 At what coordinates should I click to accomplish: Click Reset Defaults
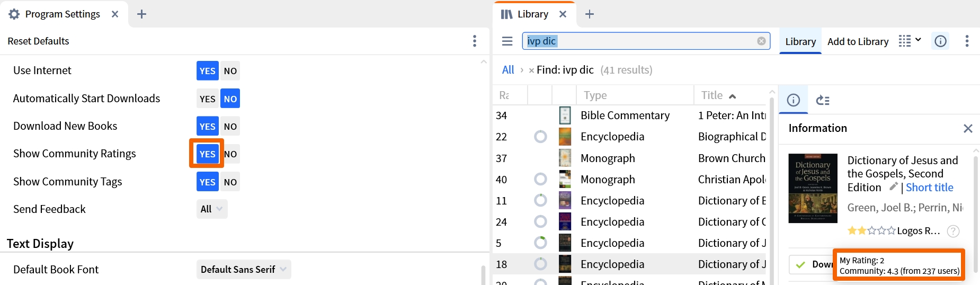click(38, 41)
